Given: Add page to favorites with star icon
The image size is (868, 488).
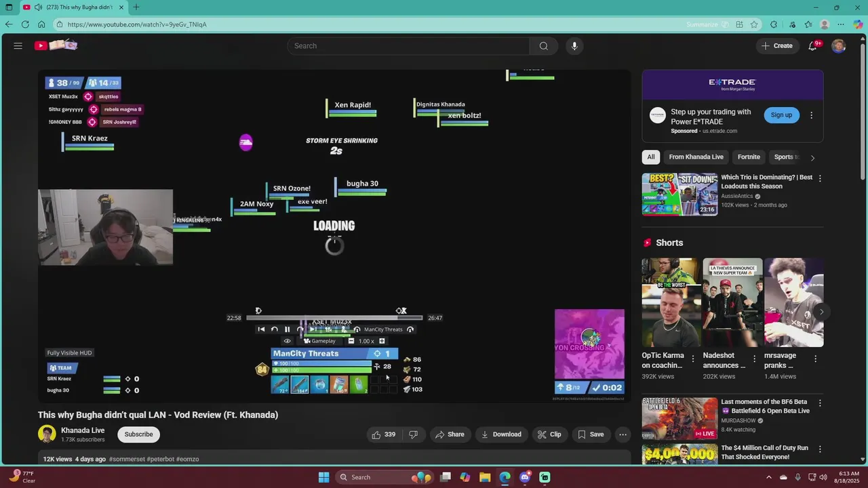Looking at the screenshot, I should (754, 24).
